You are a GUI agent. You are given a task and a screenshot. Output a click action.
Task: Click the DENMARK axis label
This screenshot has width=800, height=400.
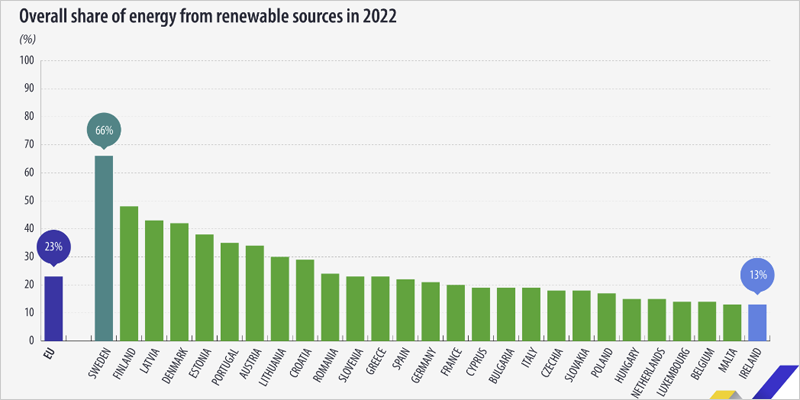coord(173,366)
